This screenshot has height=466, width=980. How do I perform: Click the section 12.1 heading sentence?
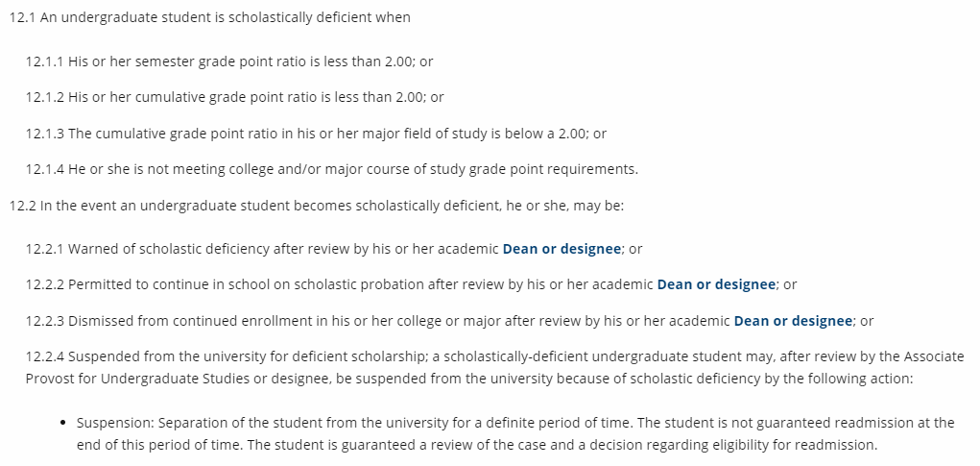click(x=209, y=18)
